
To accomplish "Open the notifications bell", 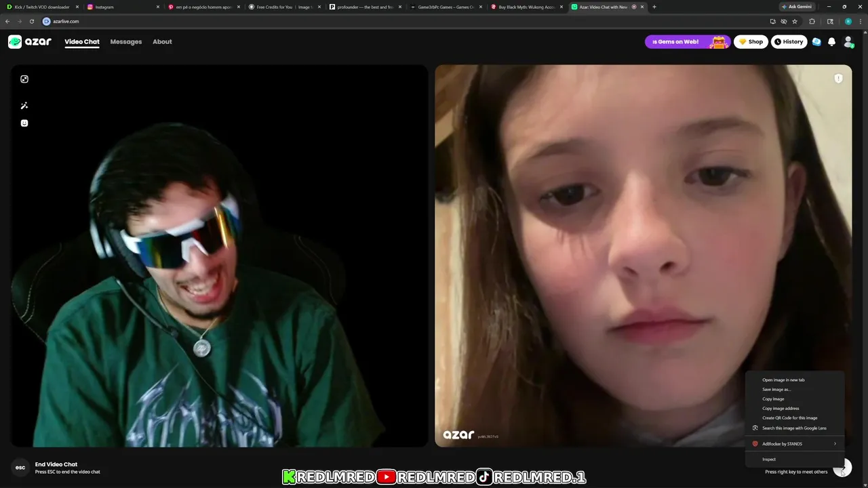I will [832, 42].
